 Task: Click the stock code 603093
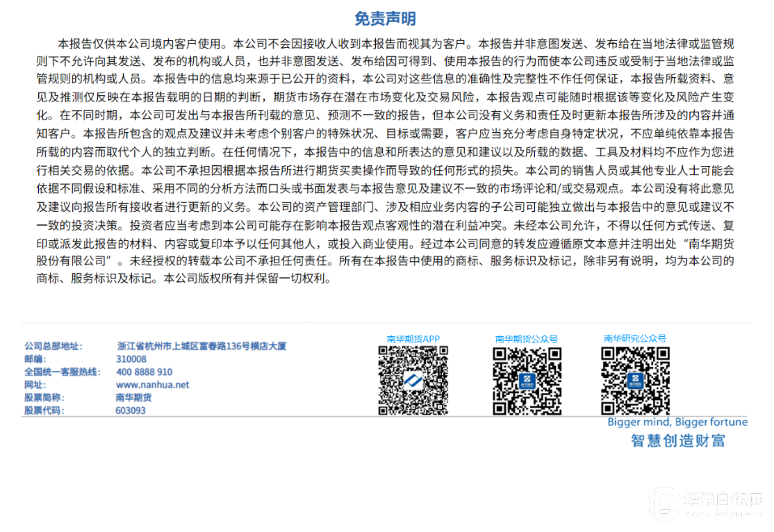point(131,410)
